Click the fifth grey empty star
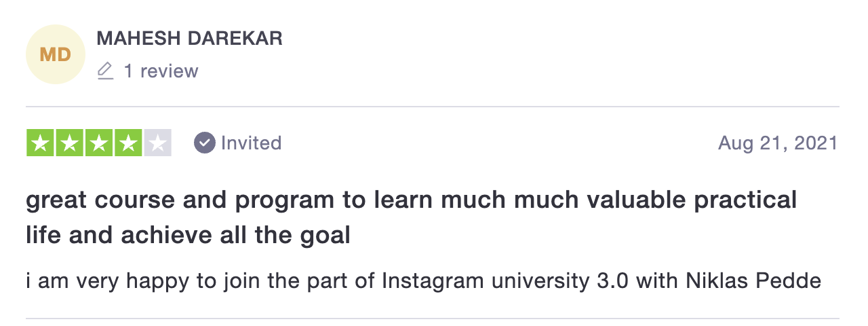The height and width of the screenshot is (326, 868). [x=157, y=143]
